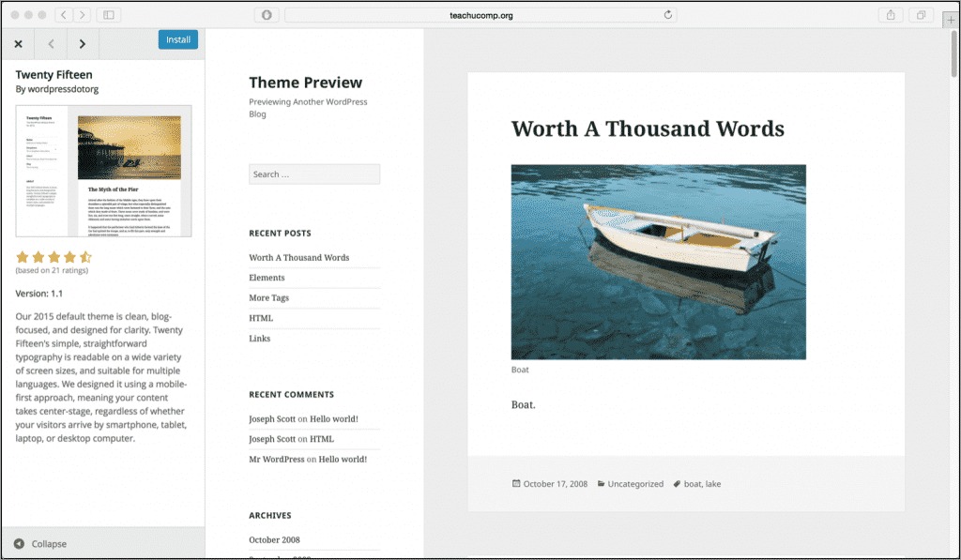Go to previous theme using left chevron
The width and height of the screenshot is (961, 560).
click(51, 44)
